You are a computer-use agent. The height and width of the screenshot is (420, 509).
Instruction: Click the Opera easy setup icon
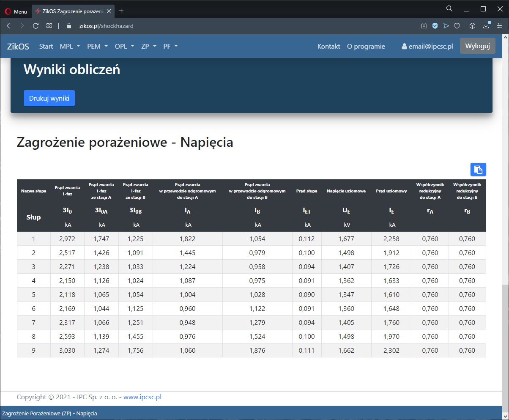500,26
